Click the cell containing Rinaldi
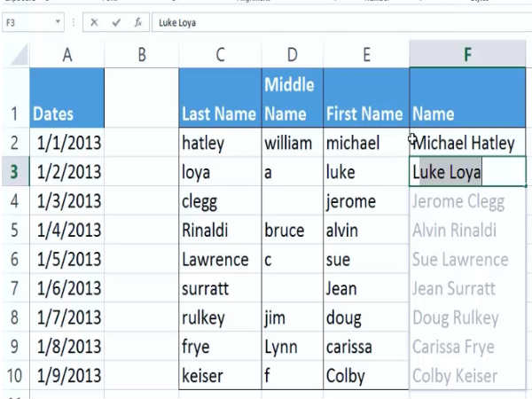Screen dimensions: 532x399 click(x=220, y=231)
